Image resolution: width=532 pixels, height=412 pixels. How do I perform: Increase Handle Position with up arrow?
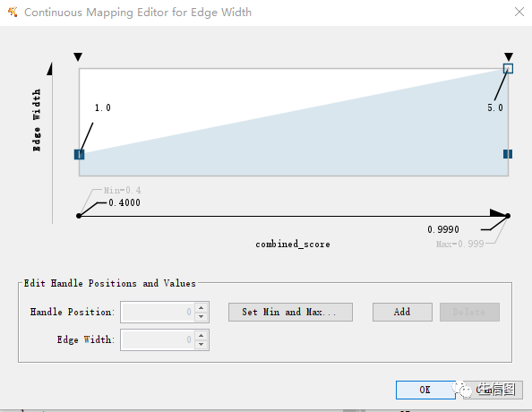[202, 307]
